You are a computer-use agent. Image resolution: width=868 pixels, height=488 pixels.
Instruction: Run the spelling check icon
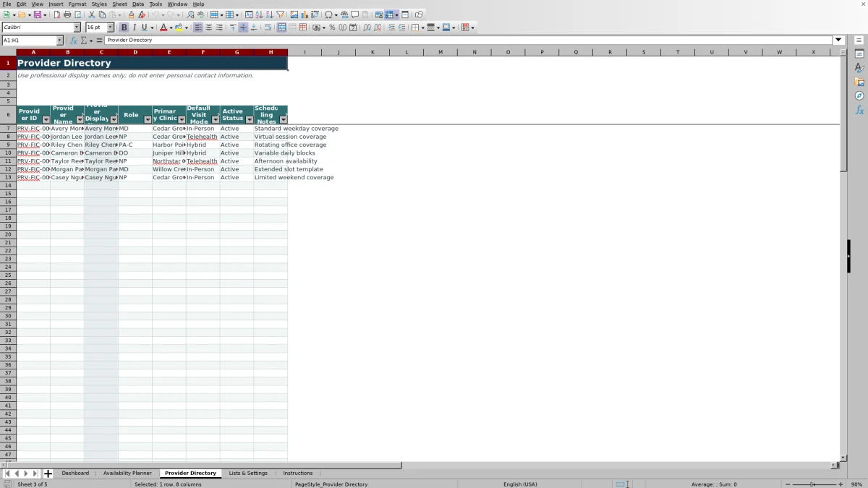point(200,14)
